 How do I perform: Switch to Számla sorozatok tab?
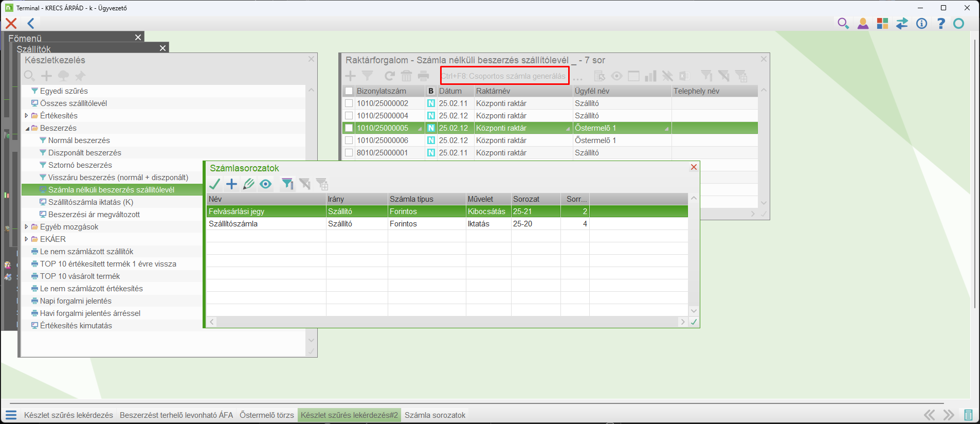pyautogui.click(x=435, y=415)
